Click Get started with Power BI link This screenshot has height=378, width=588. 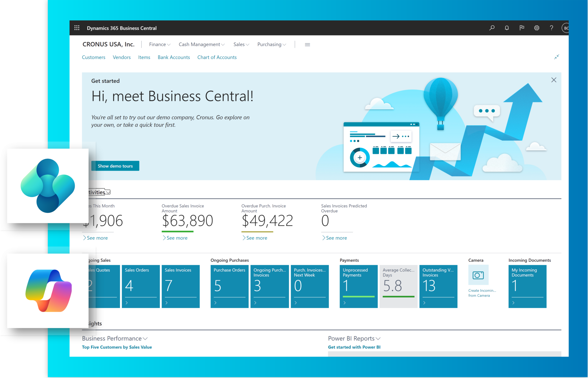pyautogui.click(x=354, y=347)
